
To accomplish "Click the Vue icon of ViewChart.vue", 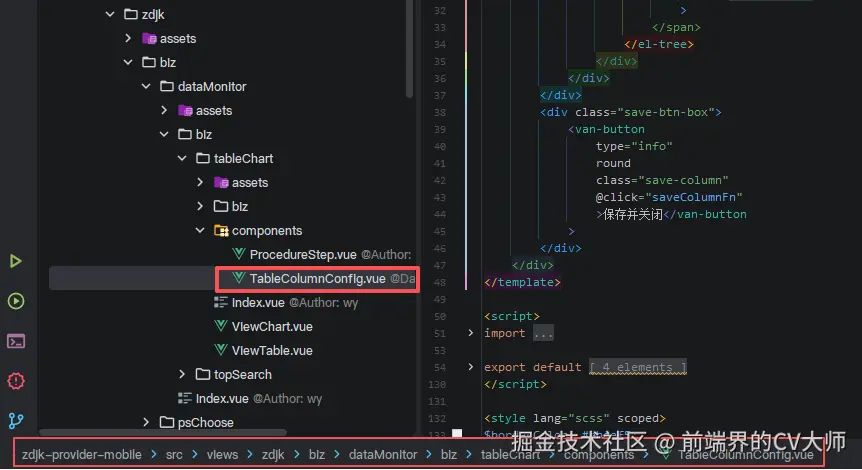I will coord(221,326).
